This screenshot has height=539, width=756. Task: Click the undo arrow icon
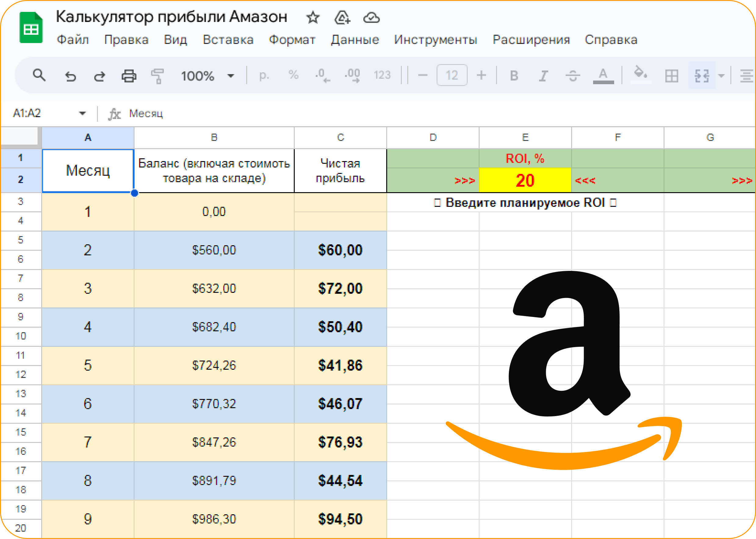click(x=70, y=76)
